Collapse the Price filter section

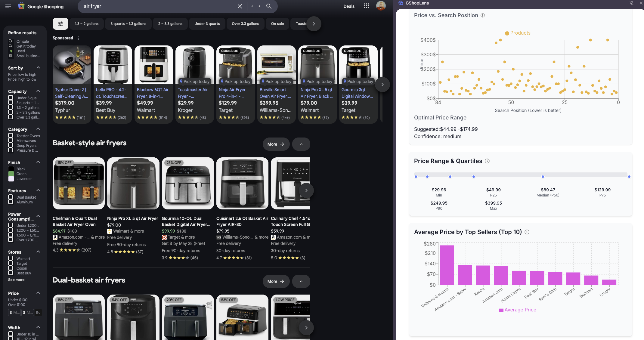tap(38, 293)
